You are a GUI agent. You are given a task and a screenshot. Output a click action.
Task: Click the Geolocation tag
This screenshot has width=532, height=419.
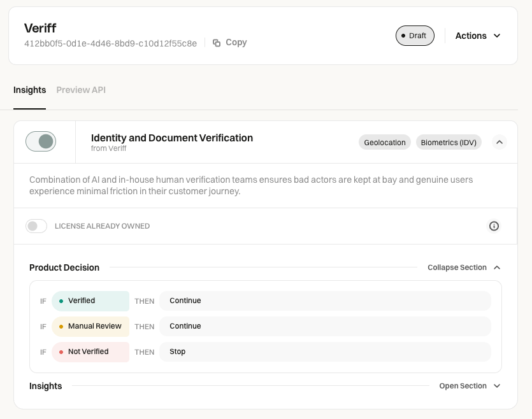coord(384,143)
